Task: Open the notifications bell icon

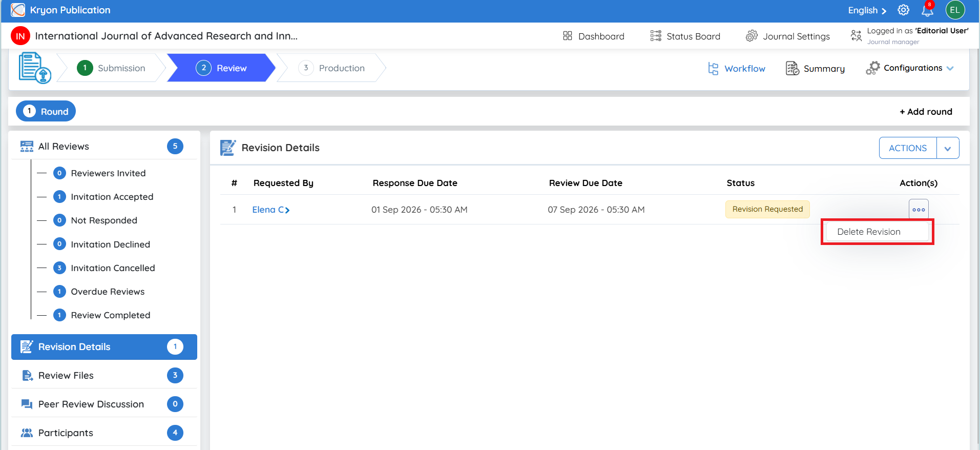Action: (927, 10)
